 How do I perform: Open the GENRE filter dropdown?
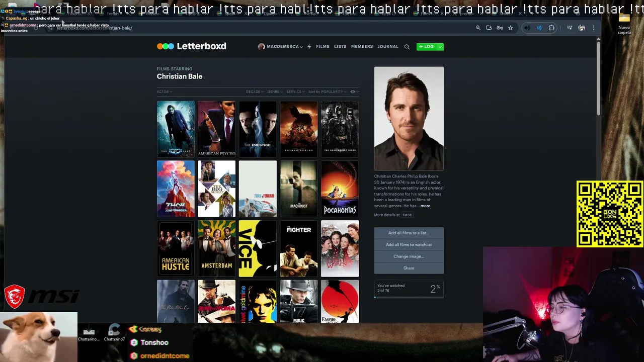point(275,92)
